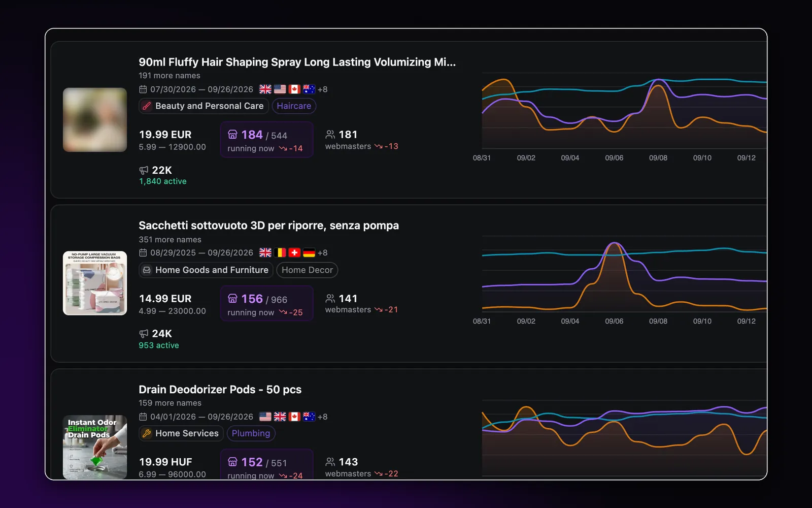Open 90ml Fluffy Hair Shaping Spray title

[297, 62]
